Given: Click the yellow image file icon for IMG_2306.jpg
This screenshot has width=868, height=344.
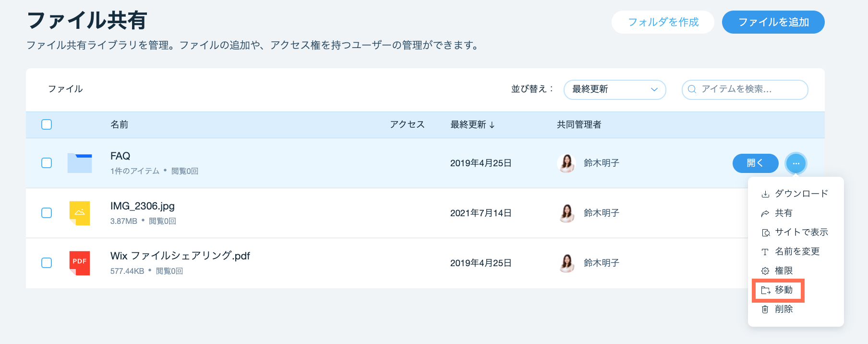Looking at the screenshot, I should click(80, 213).
